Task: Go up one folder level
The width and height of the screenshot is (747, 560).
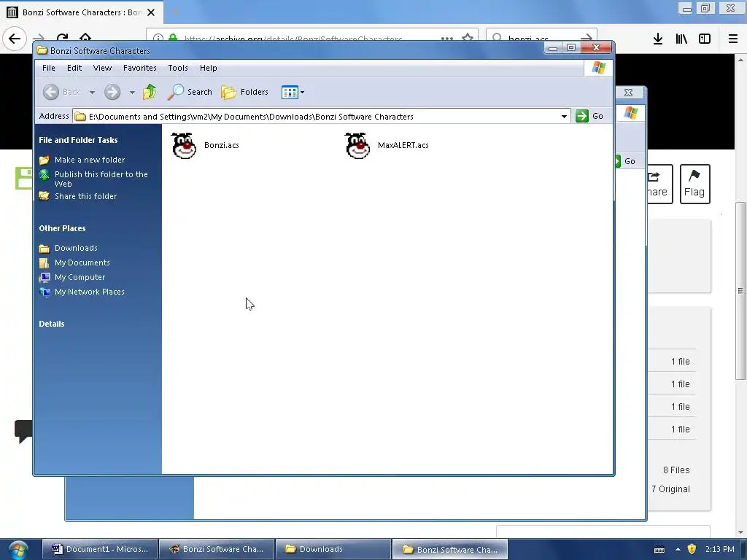Action: click(x=150, y=92)
